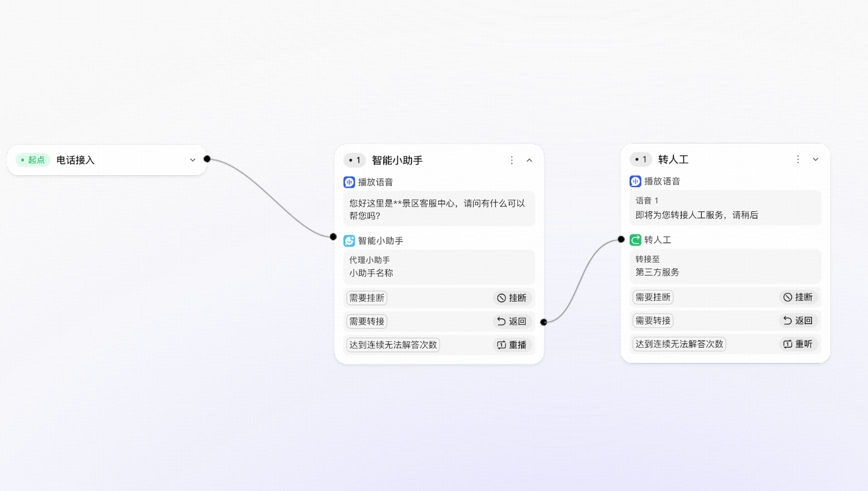Expand the 转人工 node with the chevron
The height and width of the screenshot is (491, 868).
(816, 159)
